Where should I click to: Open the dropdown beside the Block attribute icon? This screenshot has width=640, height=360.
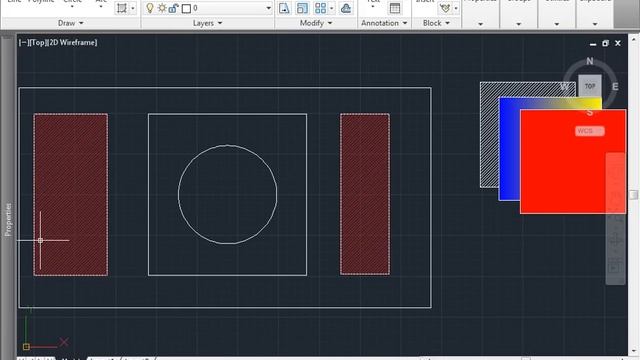(456, 8)
